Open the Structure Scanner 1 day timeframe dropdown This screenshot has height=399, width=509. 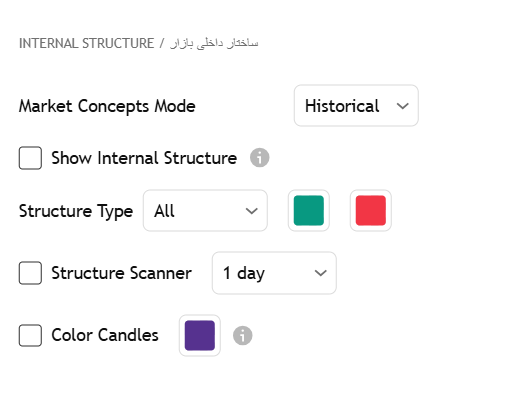tap(274, 273)
